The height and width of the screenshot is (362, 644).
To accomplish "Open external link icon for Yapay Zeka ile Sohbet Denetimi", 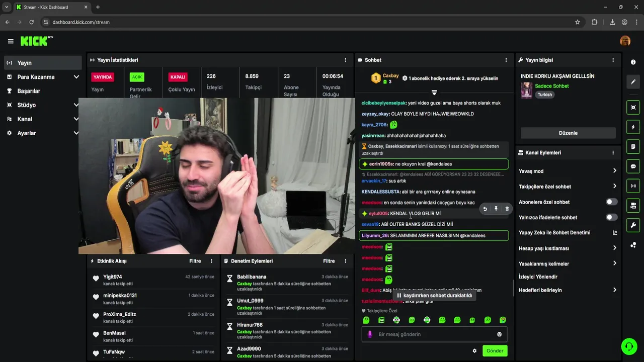I will point(615,233).
